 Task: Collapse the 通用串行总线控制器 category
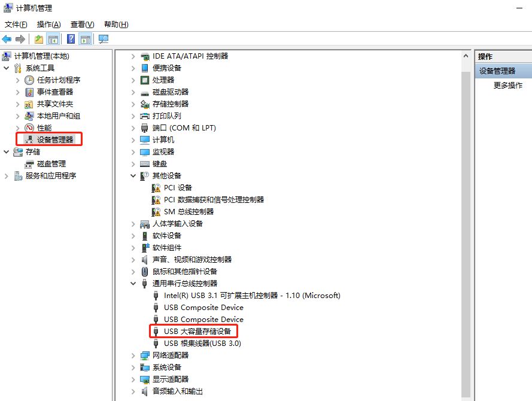133,283
